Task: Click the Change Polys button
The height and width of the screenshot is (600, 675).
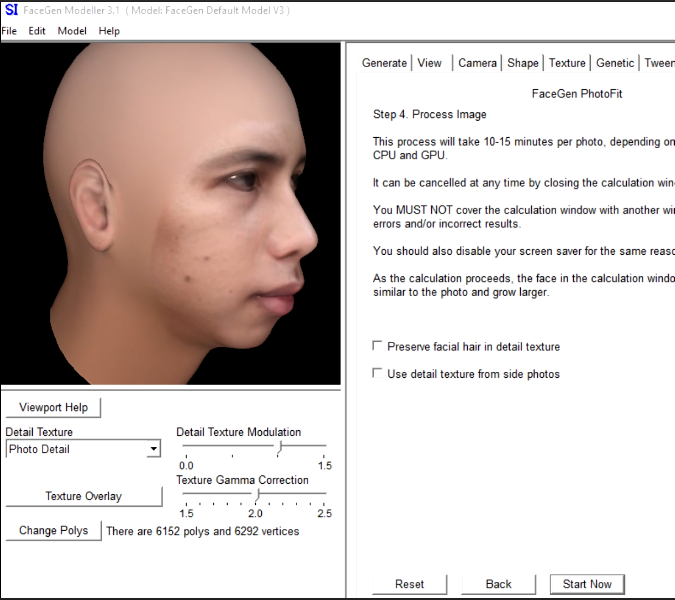Action: pyautogui.click(x=53, y=530)
